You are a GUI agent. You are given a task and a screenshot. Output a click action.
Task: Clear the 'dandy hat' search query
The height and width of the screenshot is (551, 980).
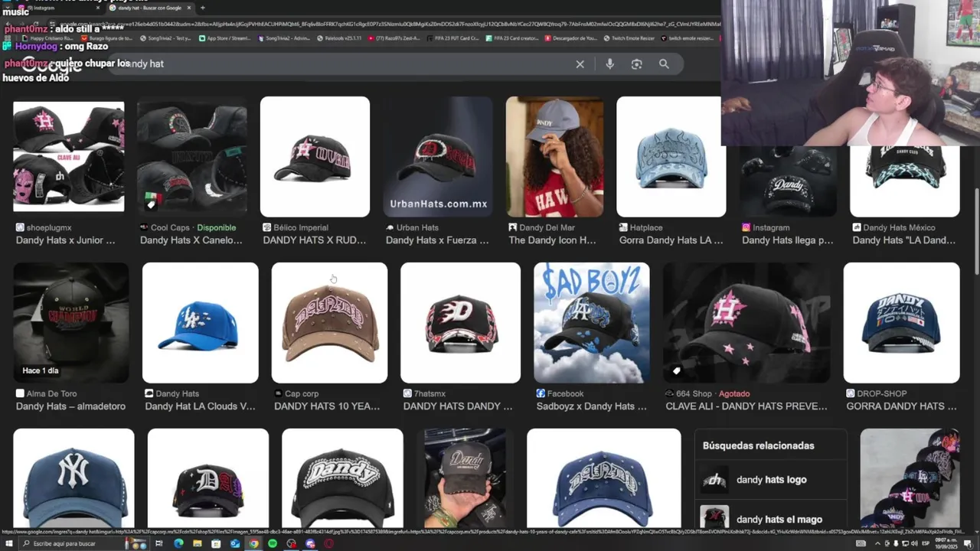click(580, 64)
